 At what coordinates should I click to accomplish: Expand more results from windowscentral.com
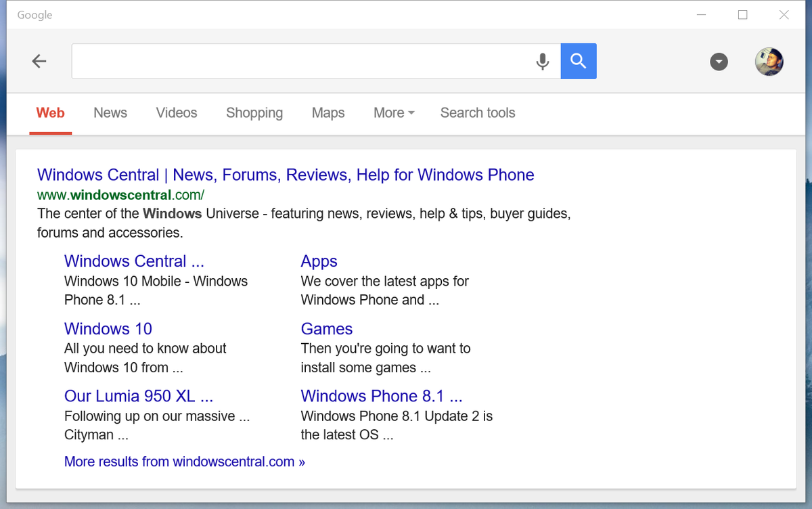click(x=184, y=461)
